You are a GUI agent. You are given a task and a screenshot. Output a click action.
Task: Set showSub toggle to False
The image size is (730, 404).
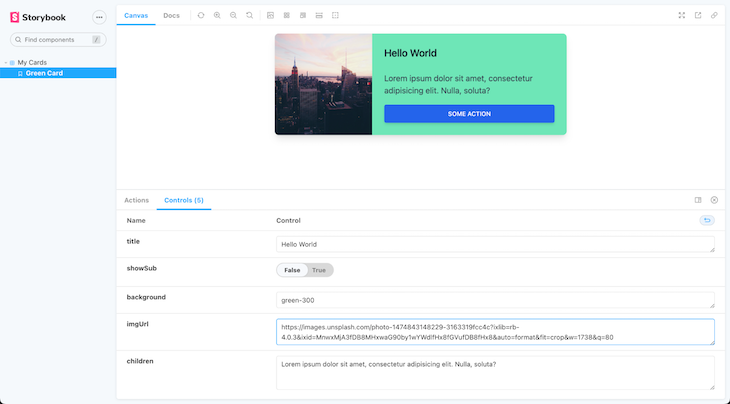point(292,270)
